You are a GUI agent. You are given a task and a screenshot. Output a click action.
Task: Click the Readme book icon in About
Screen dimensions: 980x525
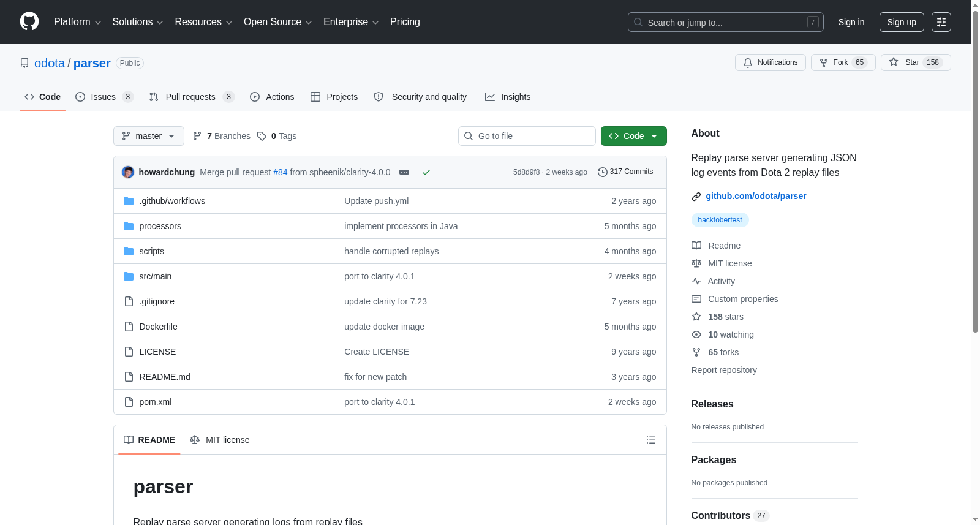point(696,246)
